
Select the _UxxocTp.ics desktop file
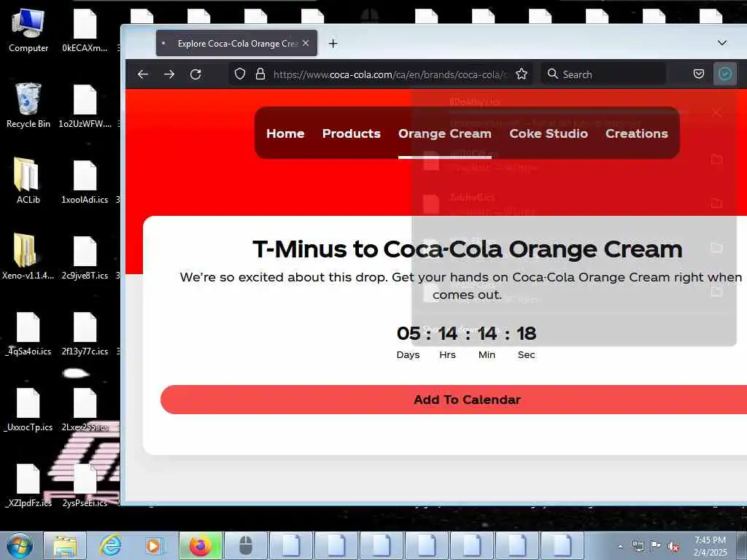pyautogui.click(x=28, y=410)
